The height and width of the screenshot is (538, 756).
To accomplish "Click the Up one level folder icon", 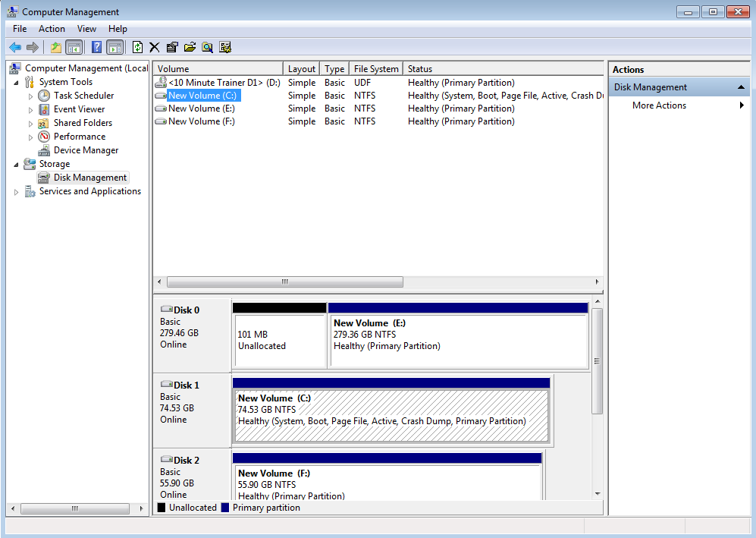I will click(56, 47).
